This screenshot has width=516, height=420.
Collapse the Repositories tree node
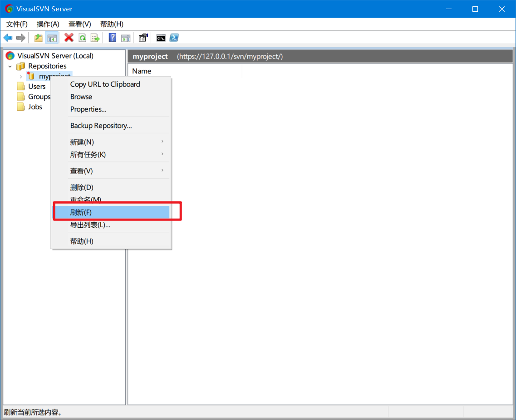coord(10,66)
